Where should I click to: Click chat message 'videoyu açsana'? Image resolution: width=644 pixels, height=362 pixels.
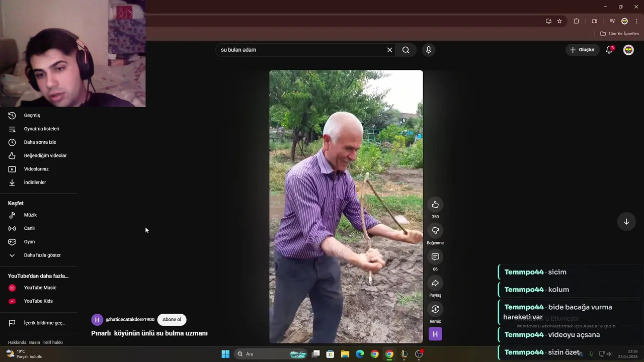pyautogui.click(x=574, y=335)
